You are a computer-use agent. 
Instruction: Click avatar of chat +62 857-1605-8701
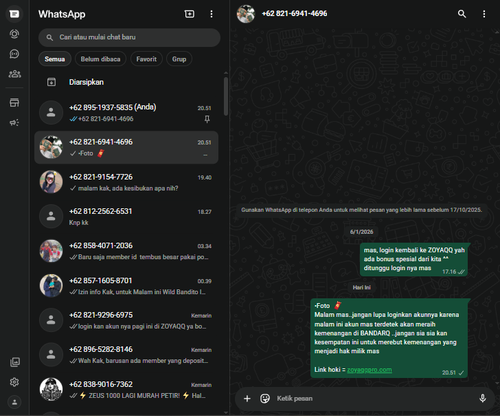click(x=51, y=286)
